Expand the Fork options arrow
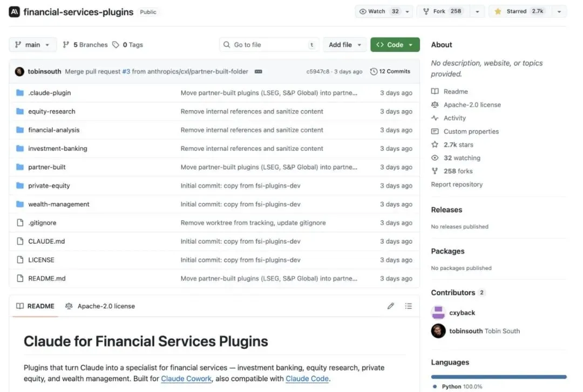The image size is (583, 392). (x=477, y=11)
